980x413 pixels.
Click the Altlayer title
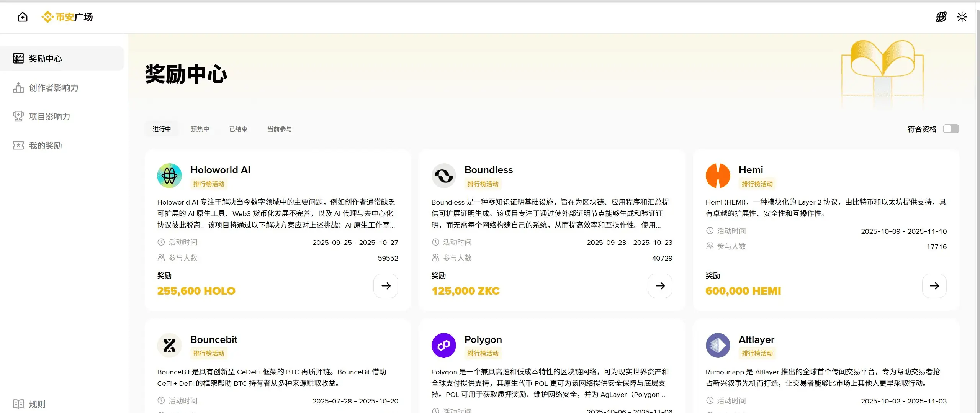[756, 339]
